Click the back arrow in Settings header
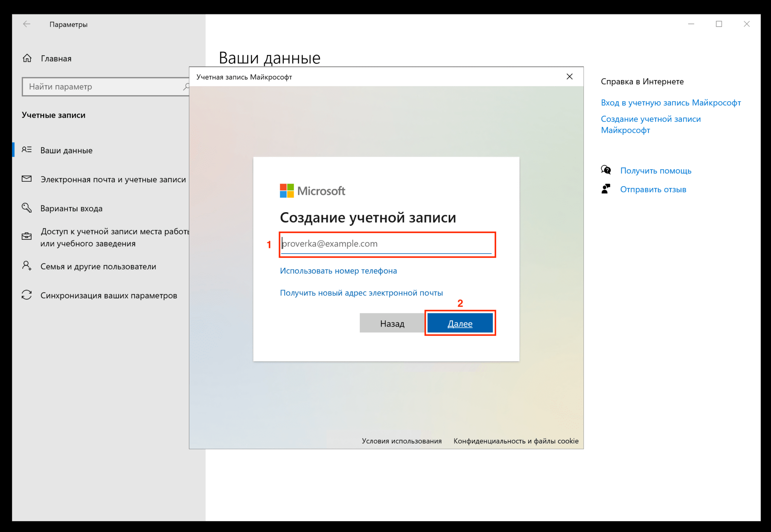 coord(26,24)
